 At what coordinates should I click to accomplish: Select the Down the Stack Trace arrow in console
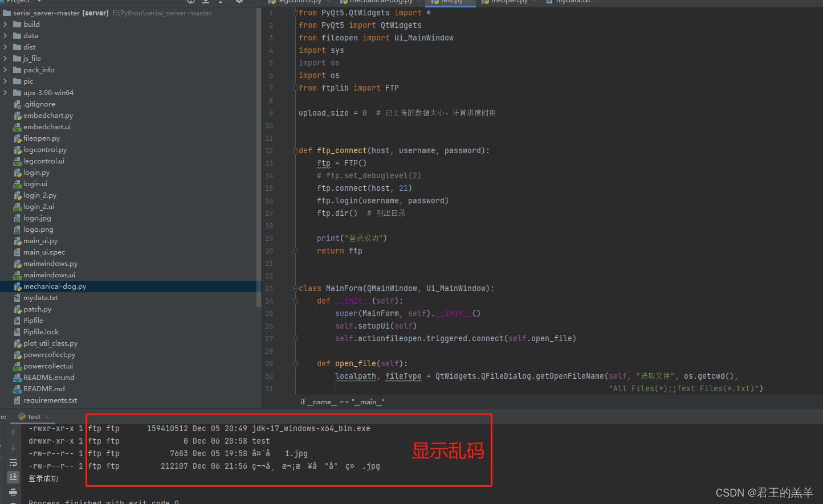coord(13,448)
